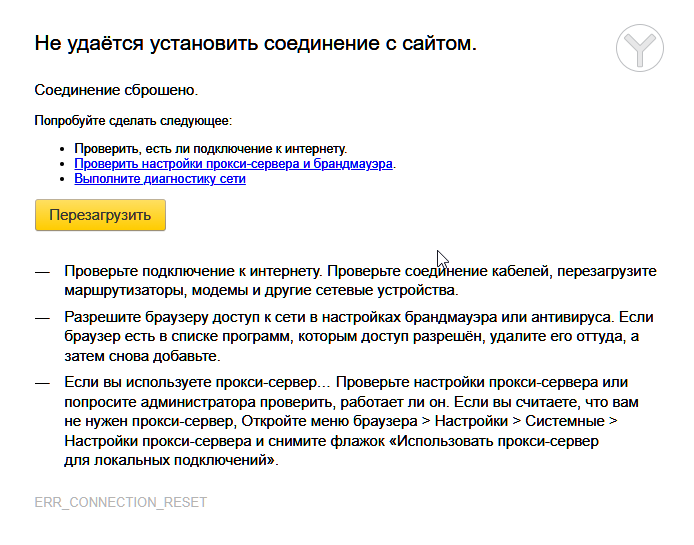694x545 pixels.
Task: Click the dash before the proxy server paragraph
Action: coord(42,383)
